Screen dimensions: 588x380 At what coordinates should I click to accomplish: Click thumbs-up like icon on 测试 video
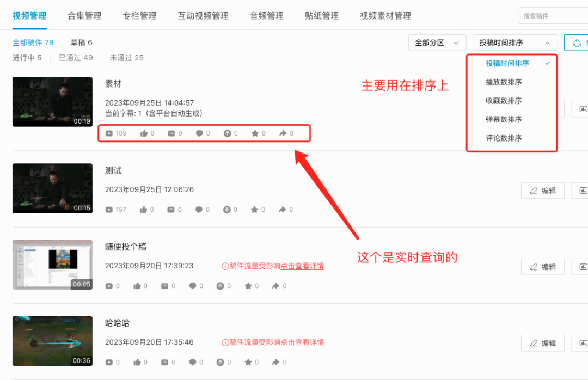[143, 210]
